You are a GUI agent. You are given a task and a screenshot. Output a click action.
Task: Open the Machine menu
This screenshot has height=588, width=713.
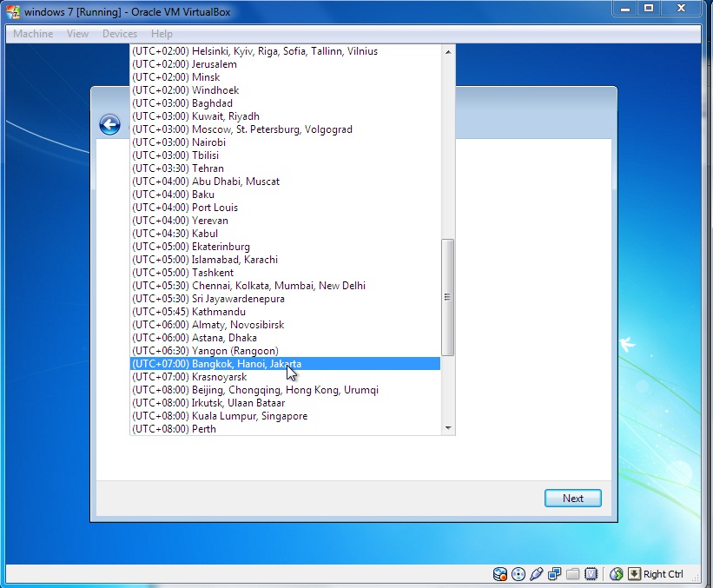tap(33, 34)
